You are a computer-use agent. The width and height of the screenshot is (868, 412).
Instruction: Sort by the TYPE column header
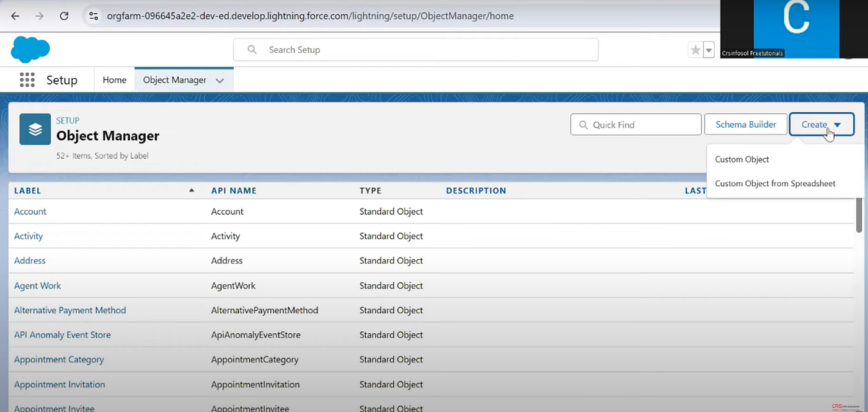coord(371,190)
